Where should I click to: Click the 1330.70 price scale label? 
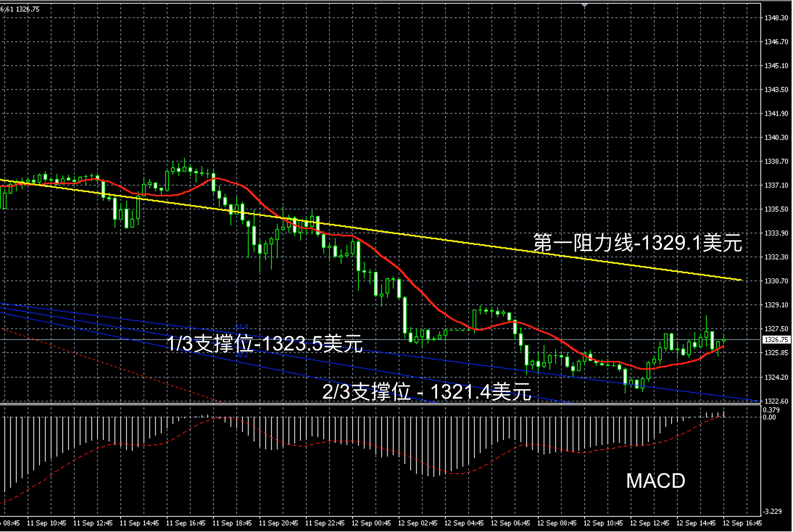776,281
